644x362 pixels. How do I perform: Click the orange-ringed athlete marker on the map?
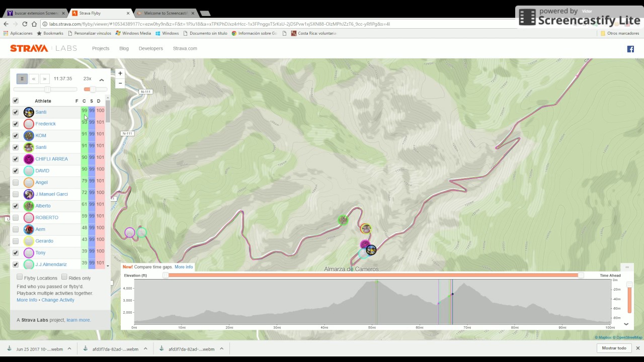coord(366,229)
